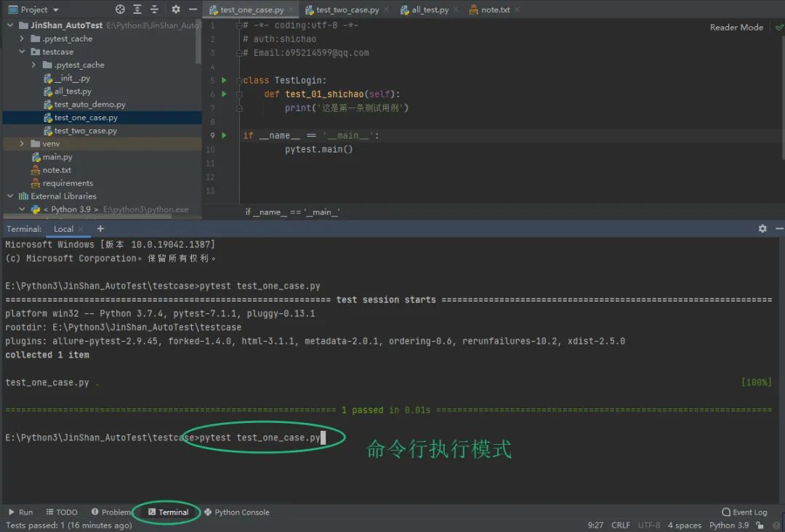785x532 pixels.
Task: Click the lock read-only status icon
Action: pyautogui.click(x=760, y=525)
